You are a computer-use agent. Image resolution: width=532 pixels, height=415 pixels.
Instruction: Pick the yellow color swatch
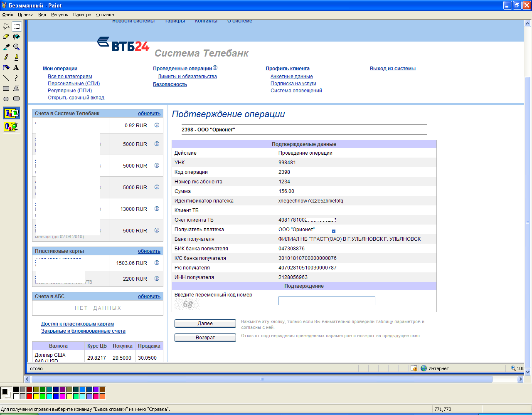[36, 396]
